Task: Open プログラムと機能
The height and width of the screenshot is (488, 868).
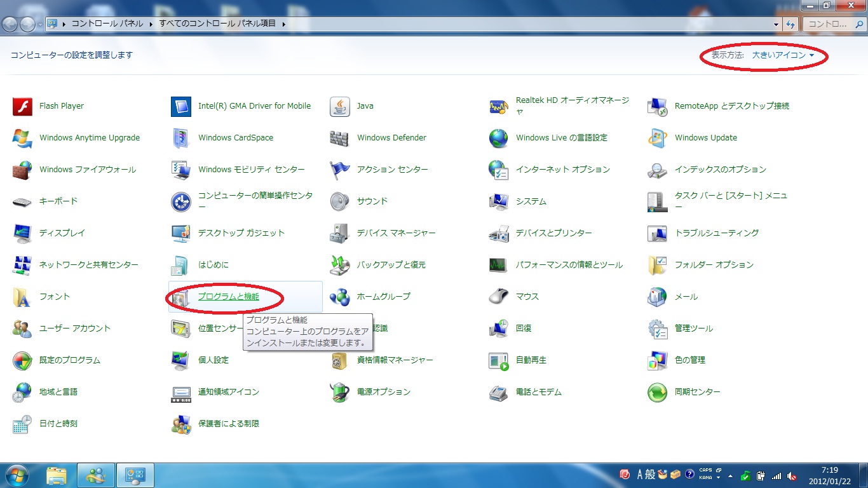Action: pos(229,297)
